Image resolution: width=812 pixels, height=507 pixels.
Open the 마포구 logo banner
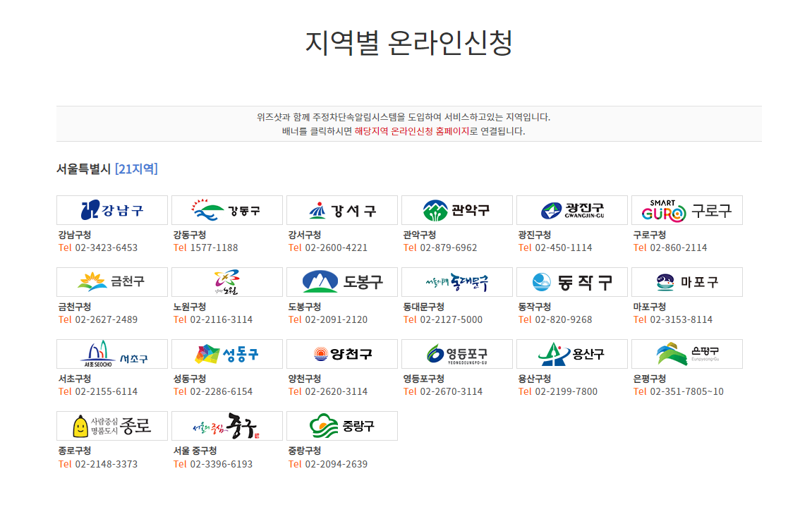pos(686,282)
